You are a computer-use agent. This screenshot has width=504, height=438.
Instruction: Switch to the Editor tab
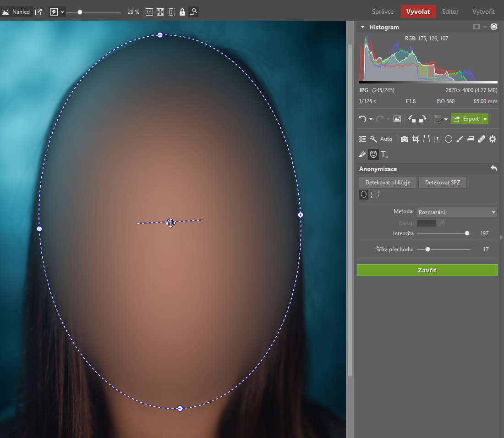coord(450,11)
